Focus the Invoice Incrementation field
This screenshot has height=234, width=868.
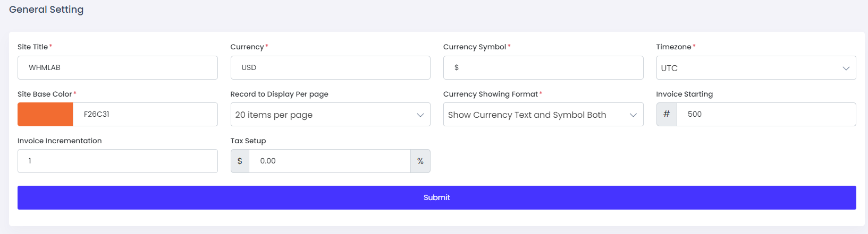coord(117,161)
